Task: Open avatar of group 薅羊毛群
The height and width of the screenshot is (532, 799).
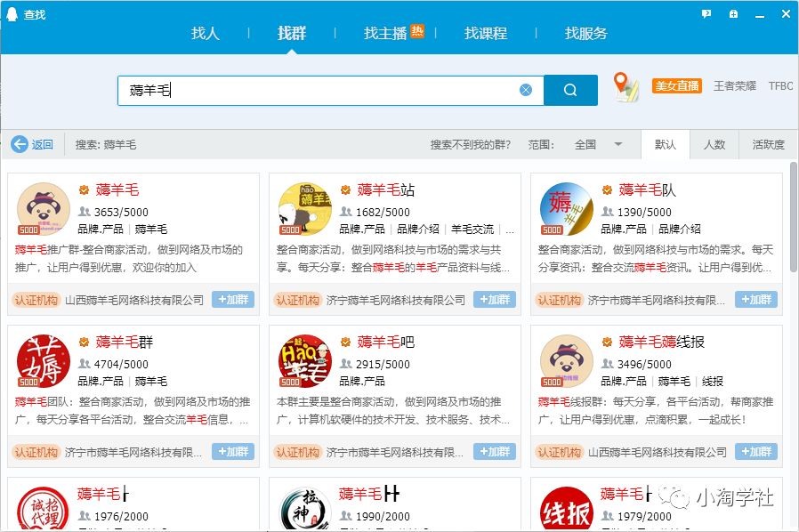Action: tap(44, 361)
